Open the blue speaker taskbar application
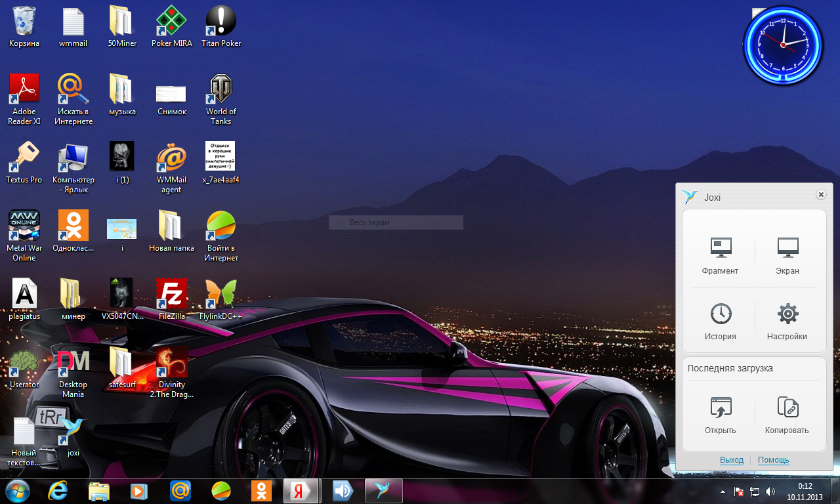 tap(342, 491)
